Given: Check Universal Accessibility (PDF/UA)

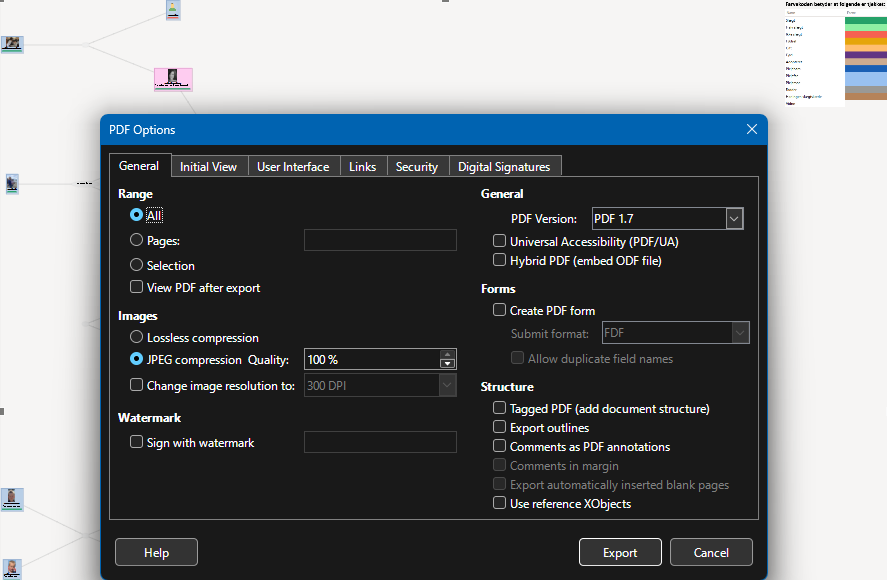Looking at the screenshot, I should [x=500, y=241].
